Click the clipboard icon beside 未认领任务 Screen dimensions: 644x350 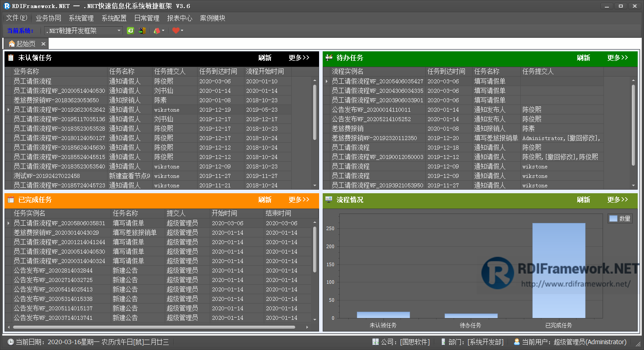(x=11, y=58)
